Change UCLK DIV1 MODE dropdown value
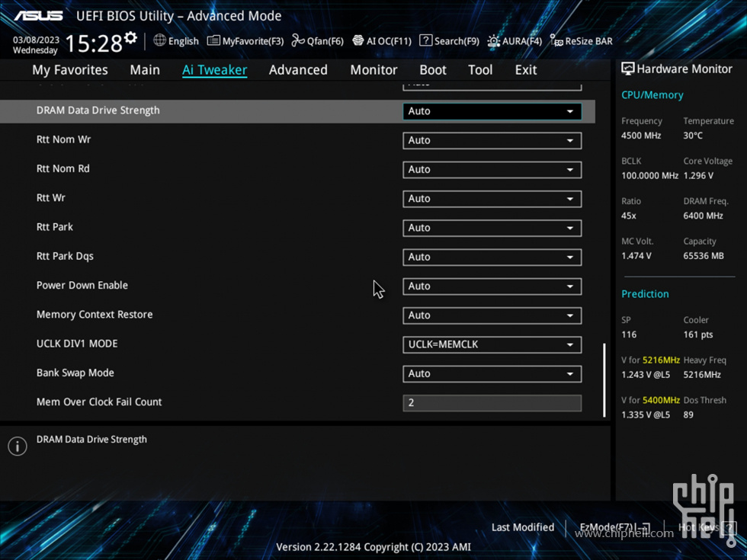This screenshot has height=560, width=747. pos(492,344)
